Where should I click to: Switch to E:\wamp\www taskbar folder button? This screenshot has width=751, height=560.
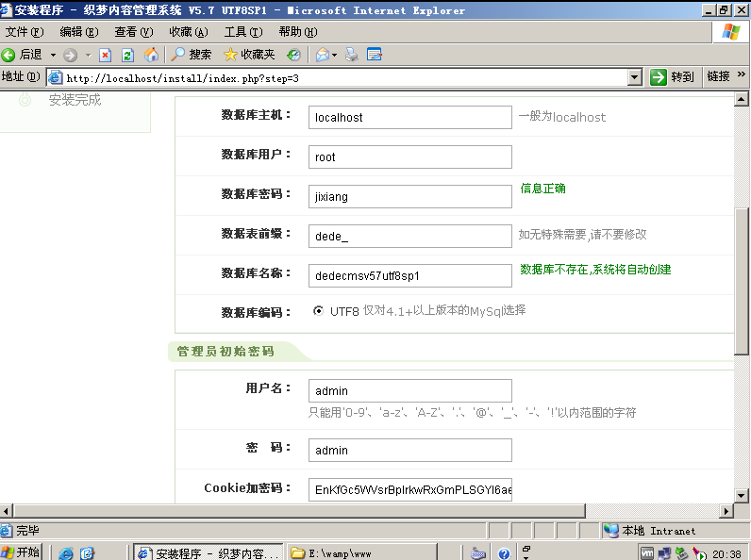(362, 552)
